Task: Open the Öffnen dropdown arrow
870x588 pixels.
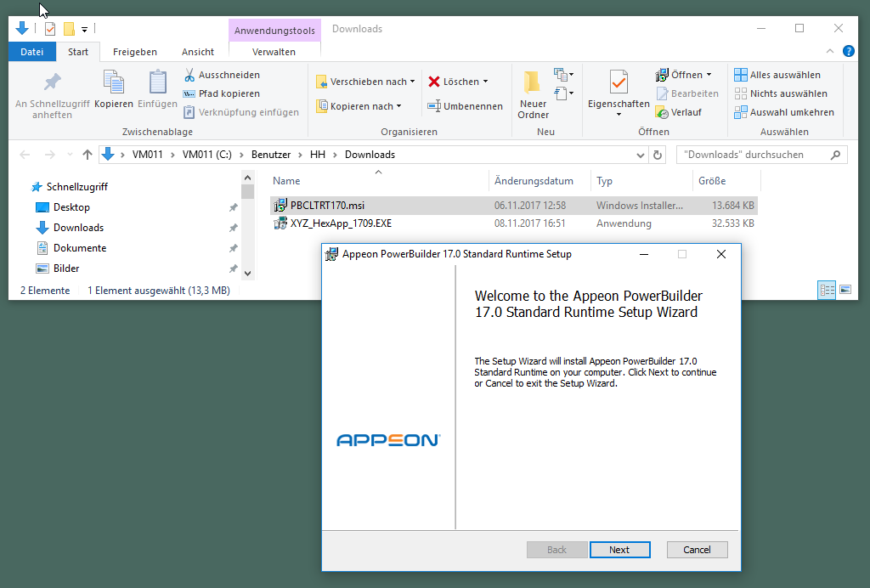Action: [709, 75]
